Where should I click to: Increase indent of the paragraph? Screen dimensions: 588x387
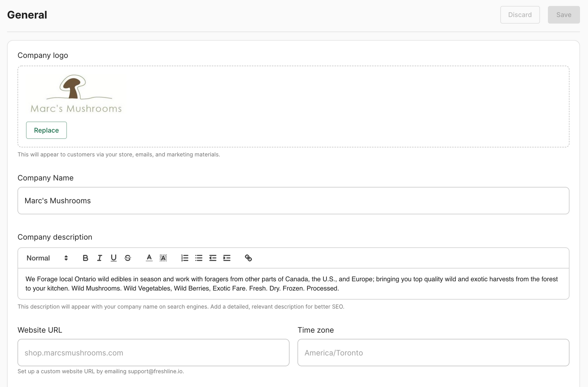coord(227,258)
